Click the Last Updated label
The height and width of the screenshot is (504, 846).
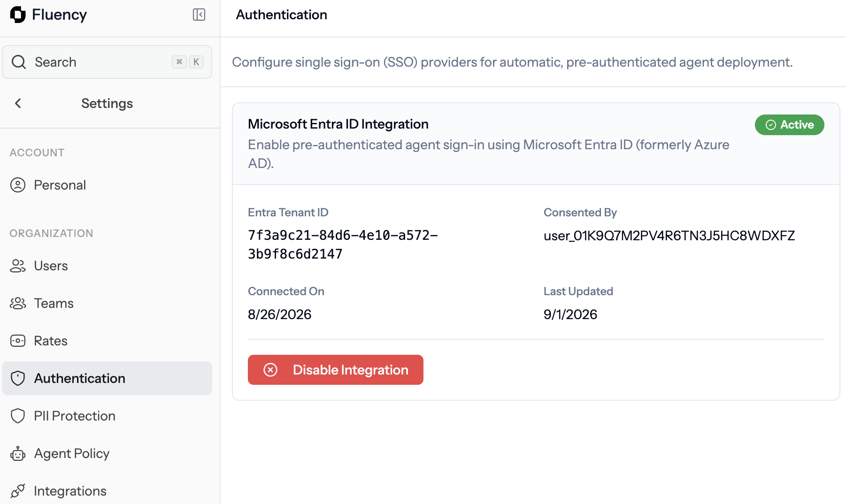coord(578,291)
